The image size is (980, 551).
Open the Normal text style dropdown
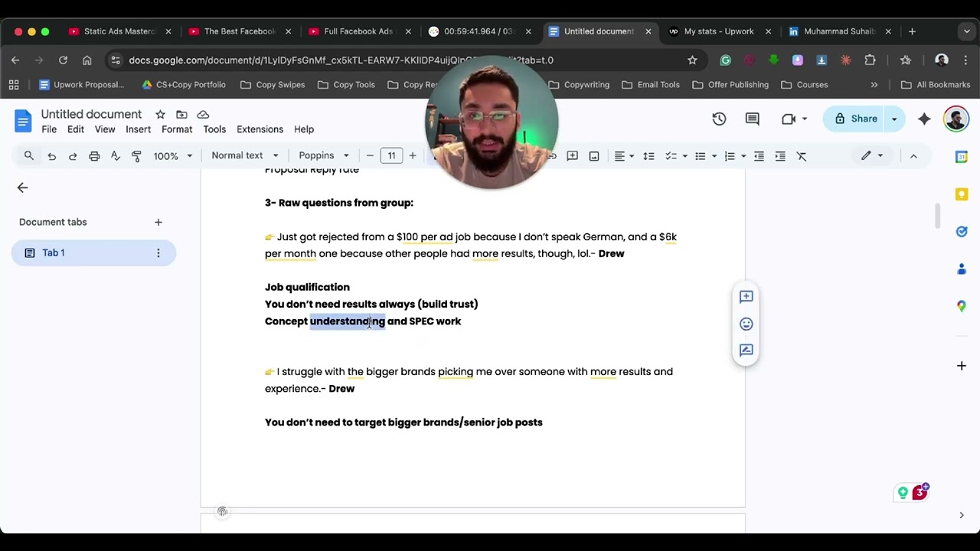tap(245, 155)
